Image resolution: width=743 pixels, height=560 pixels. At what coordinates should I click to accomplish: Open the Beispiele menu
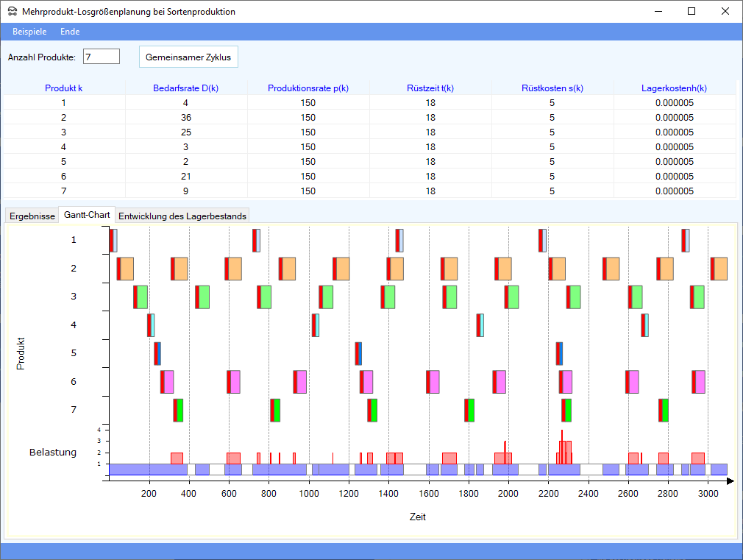29,32
